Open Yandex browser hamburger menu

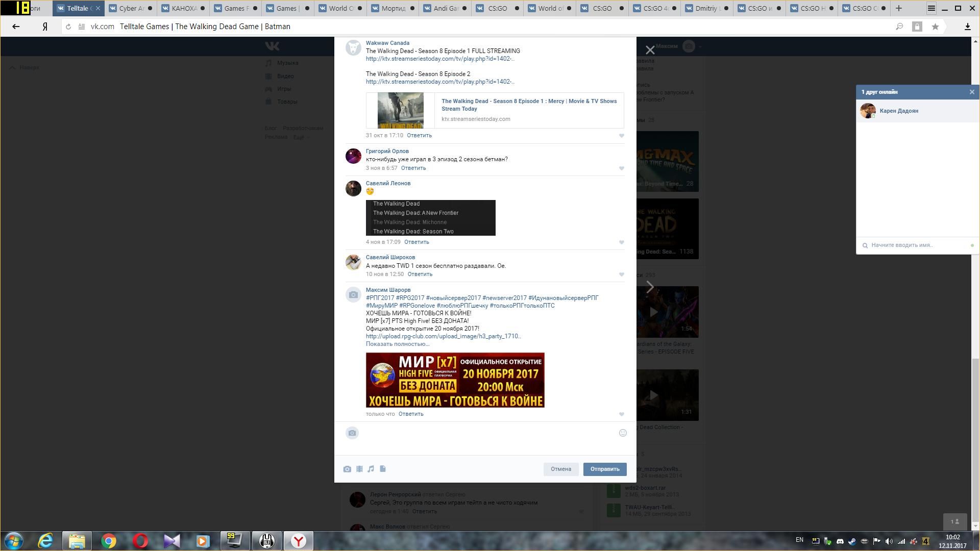[x=932, y=8]
